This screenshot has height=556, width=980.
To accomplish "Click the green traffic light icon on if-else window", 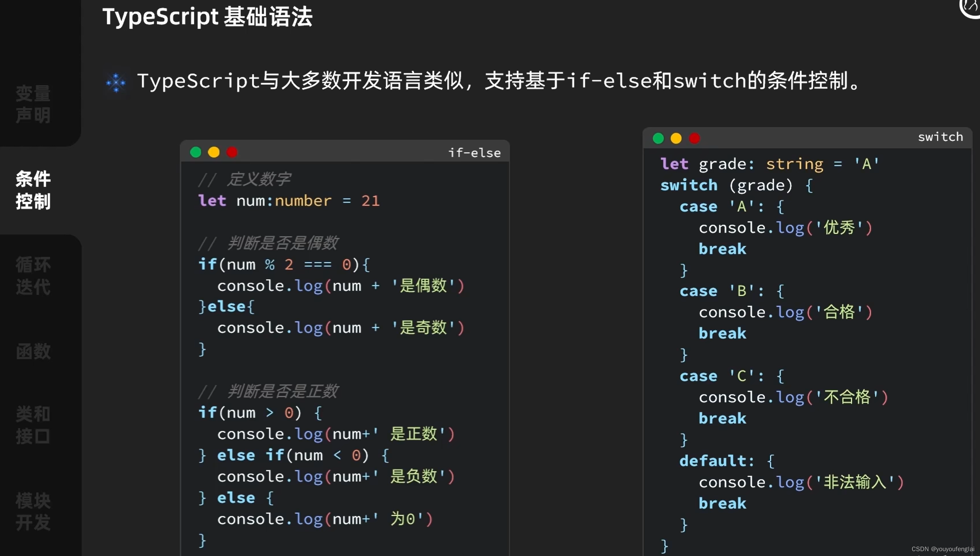I will pyautogui.click(x=196, y=152).
